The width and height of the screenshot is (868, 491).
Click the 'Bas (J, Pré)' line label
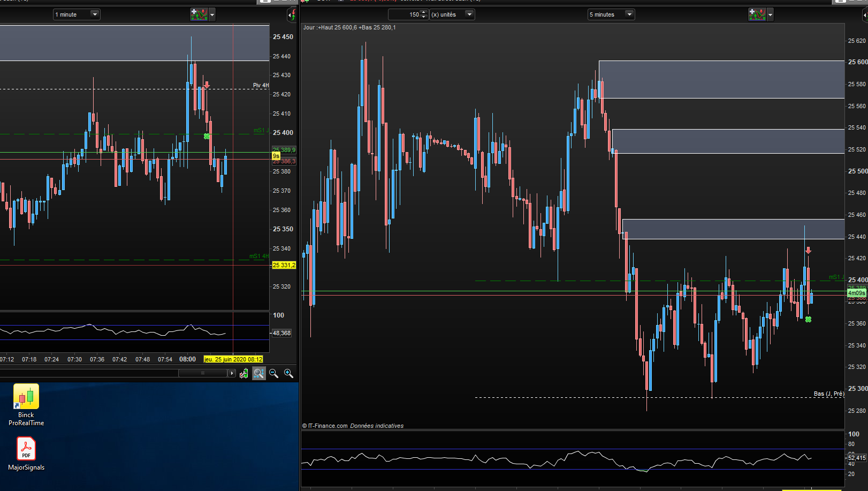pyautogui.click(x=829, y=394)
